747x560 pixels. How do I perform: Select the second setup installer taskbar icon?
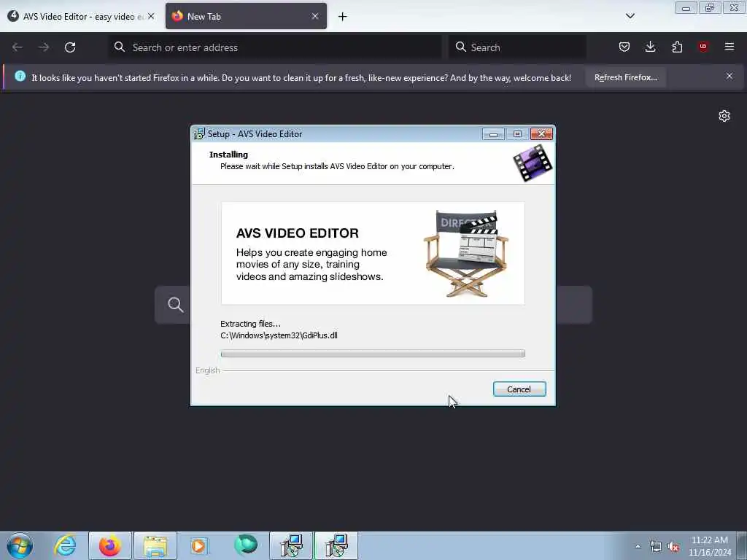[336, 545]
